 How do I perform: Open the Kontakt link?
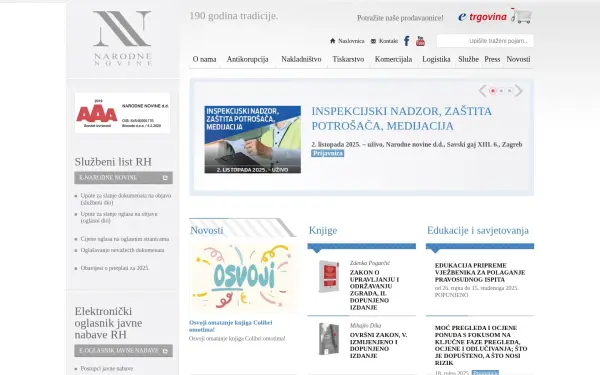point(384,41)
